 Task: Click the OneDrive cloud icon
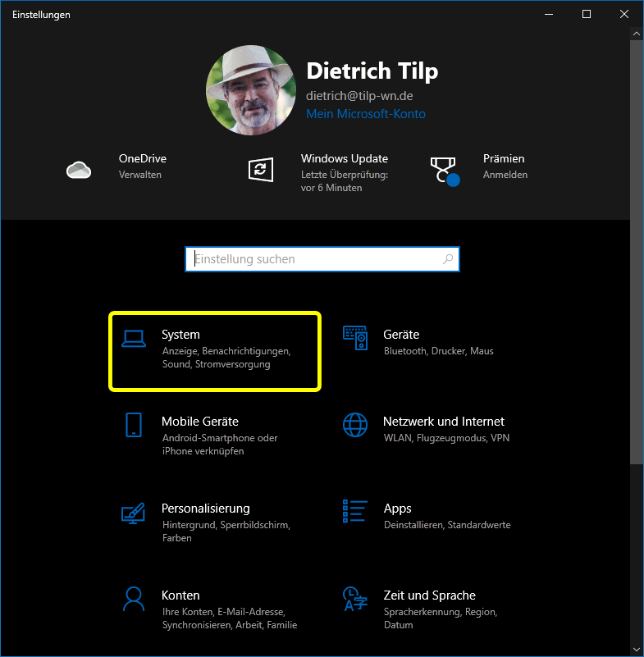[79, 169]
